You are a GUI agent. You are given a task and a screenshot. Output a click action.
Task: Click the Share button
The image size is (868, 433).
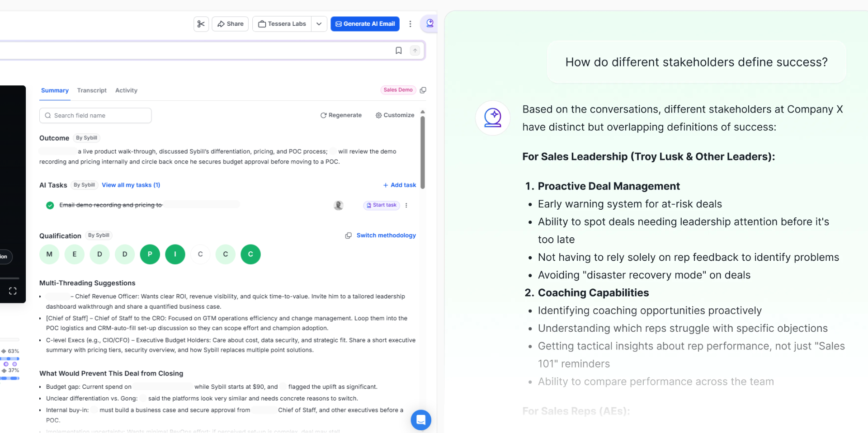pyautogui.click(x=230, y=24)
